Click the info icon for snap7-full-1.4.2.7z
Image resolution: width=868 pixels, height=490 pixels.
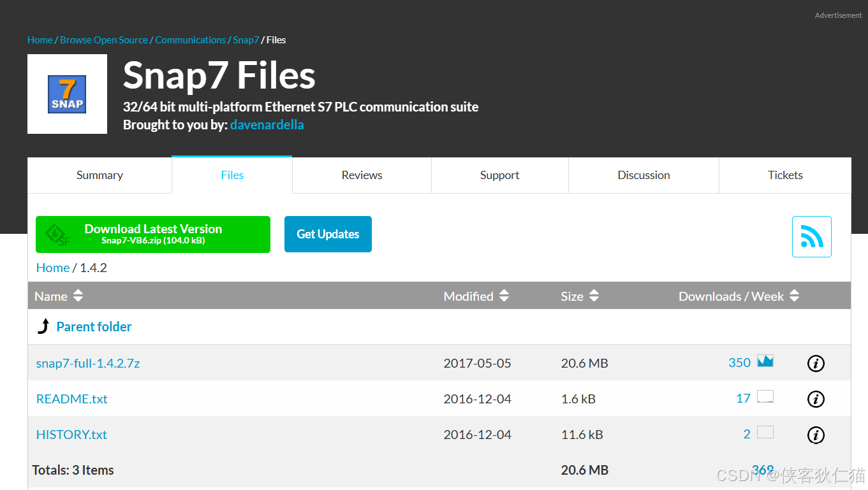[816, 363]
